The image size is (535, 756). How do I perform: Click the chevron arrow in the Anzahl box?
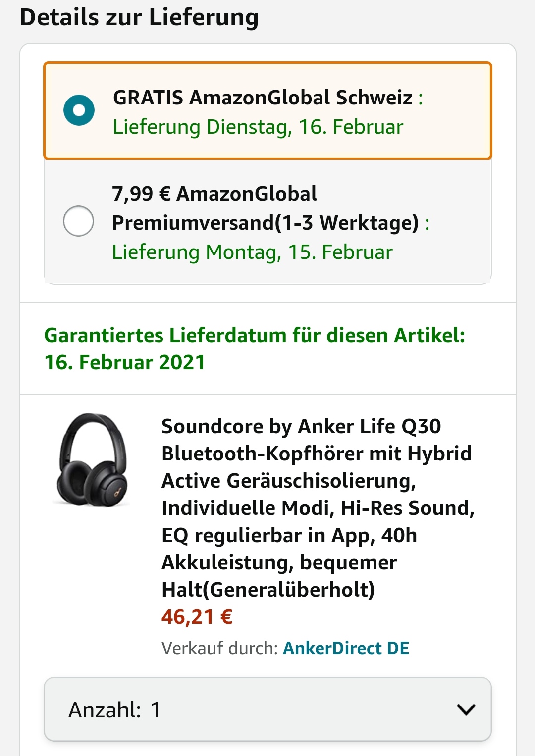point(466,709)
